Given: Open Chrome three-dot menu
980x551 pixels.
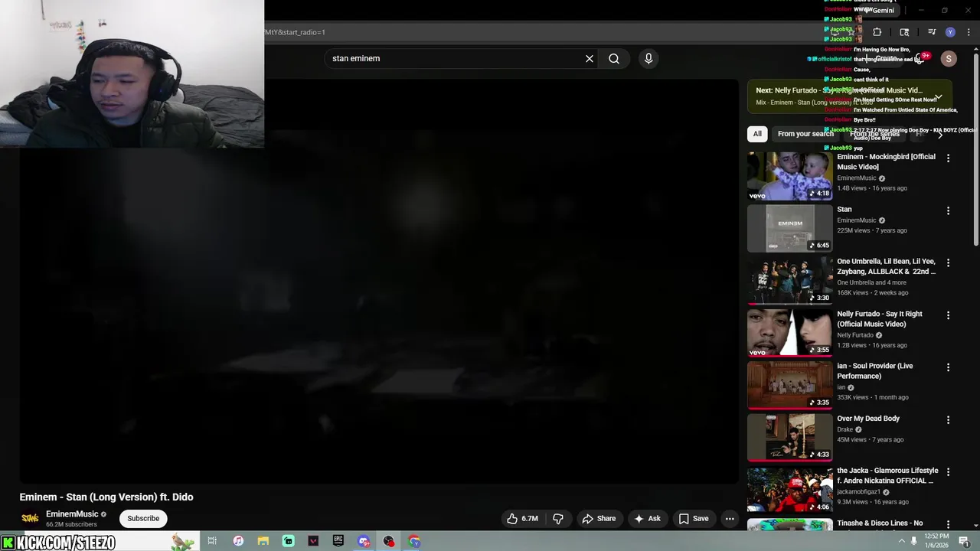Looking at the screenshot, I should (x=969, y=32).
